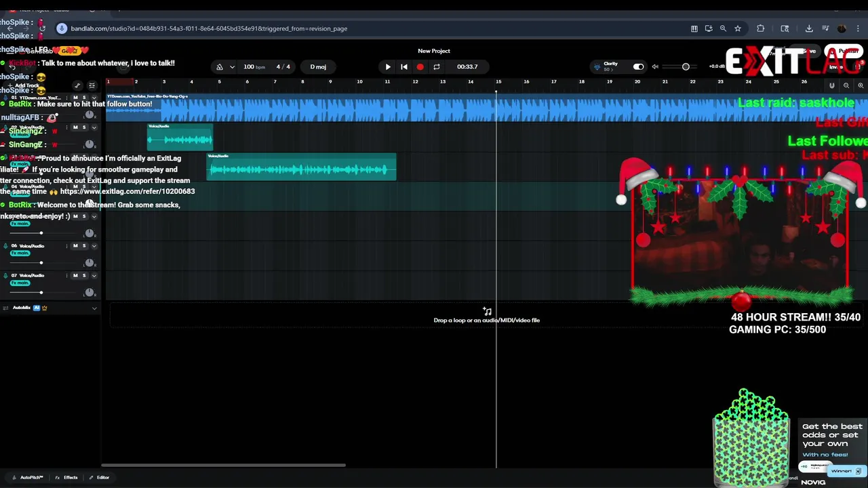Open the Effects tab
The image size is (868, 488).
66,477
